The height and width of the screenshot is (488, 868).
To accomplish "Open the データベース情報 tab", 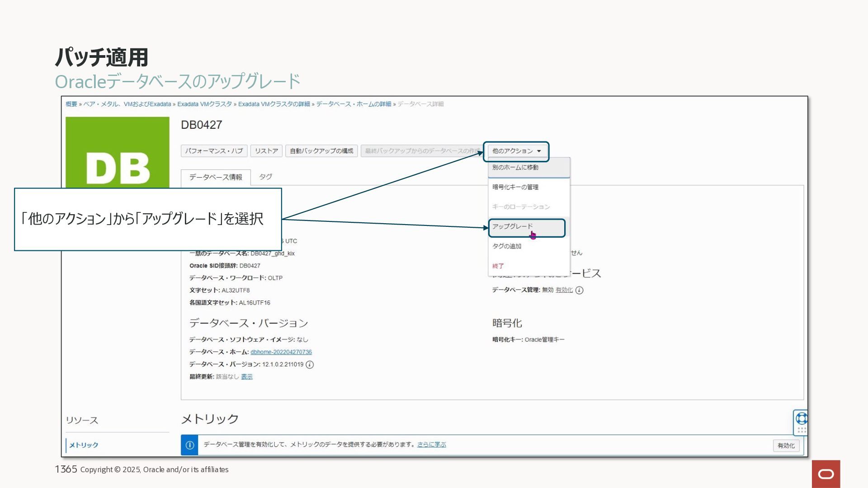I will coord(216,177).
